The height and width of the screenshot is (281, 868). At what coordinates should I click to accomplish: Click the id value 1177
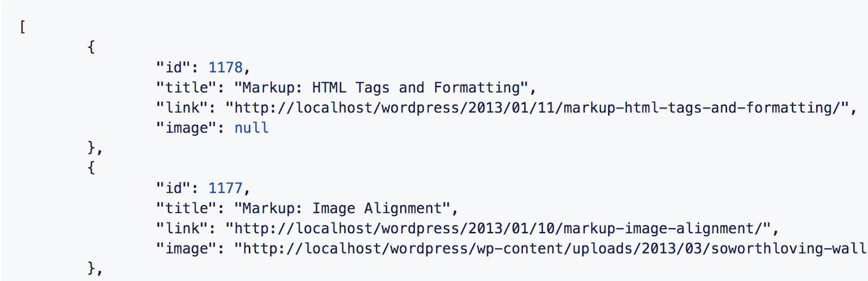225,188
